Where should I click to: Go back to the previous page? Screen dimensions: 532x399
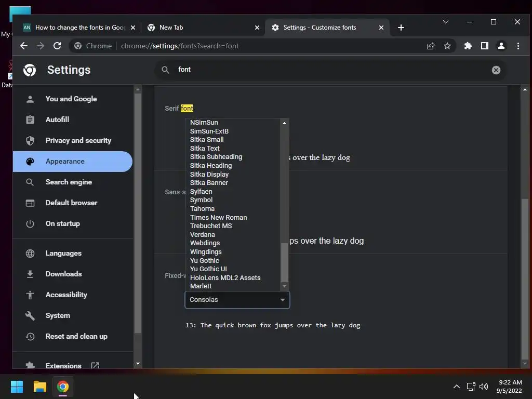click(x=24, y=46)
